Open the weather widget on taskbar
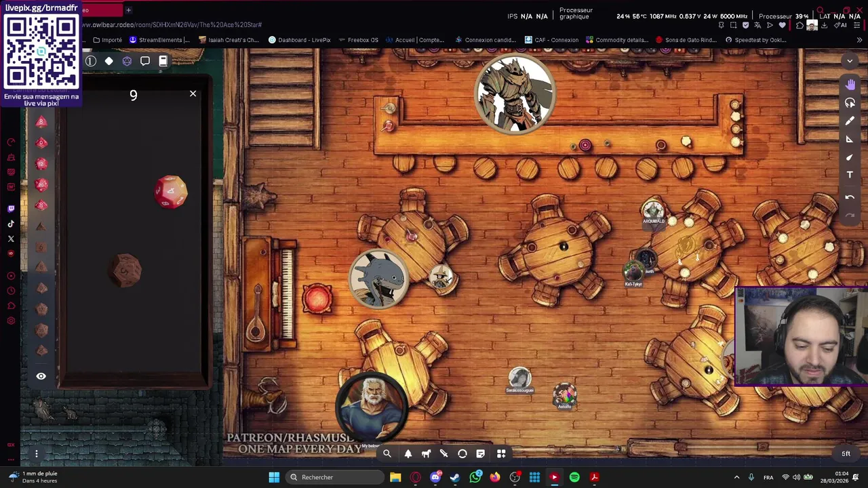The image size is (868, 488). [x=34, y=477]
